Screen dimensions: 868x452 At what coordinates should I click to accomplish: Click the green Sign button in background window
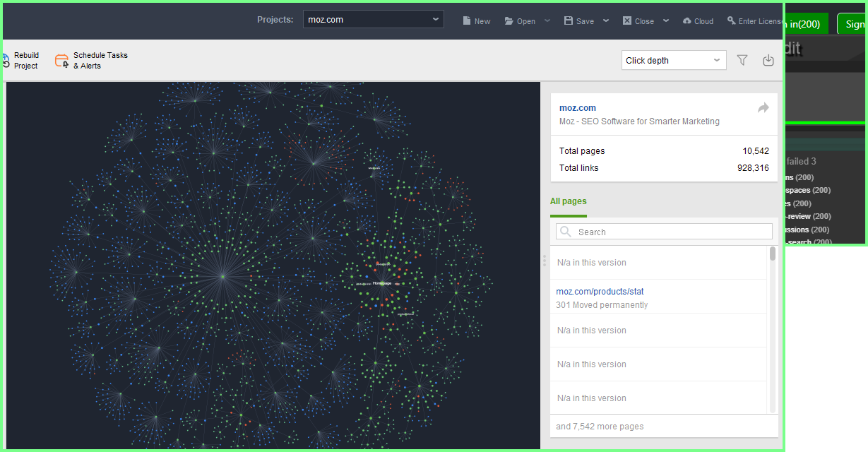(852, 24)
